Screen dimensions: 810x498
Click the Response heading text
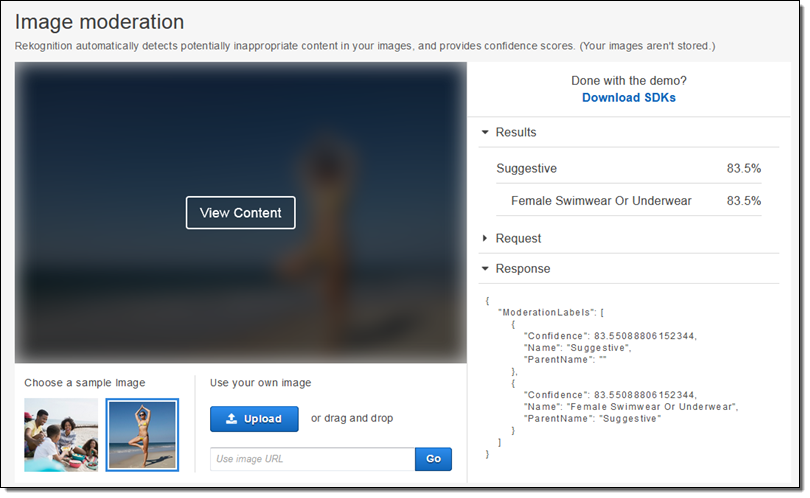tap(522, 269)
